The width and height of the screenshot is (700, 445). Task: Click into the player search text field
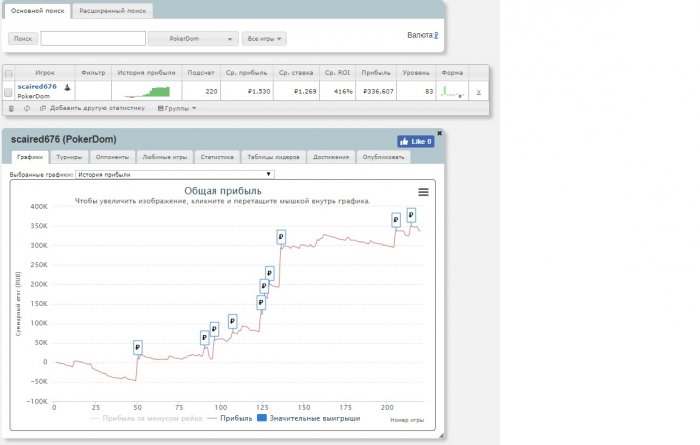[x=92, y=39]
